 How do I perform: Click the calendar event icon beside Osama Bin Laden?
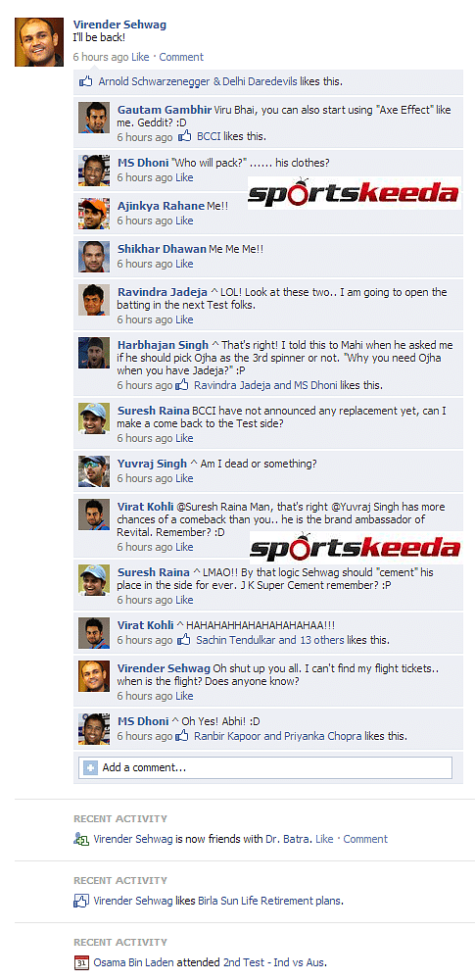coord(80,962)
